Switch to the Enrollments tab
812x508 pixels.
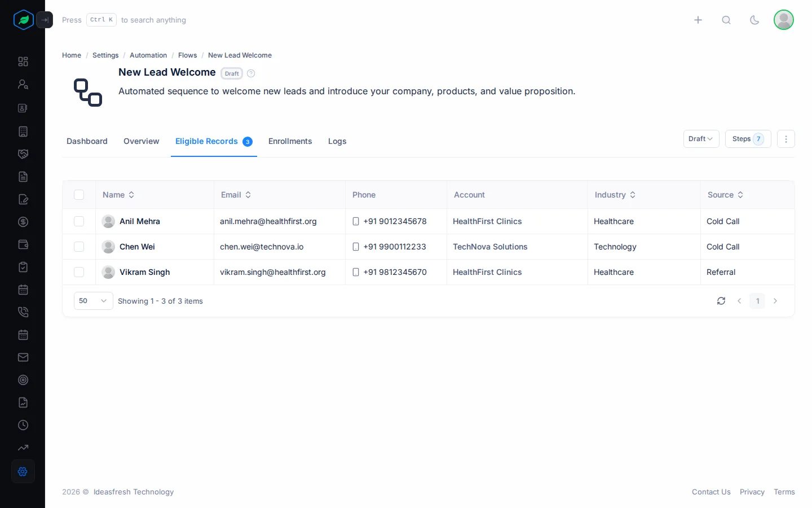click(x=290, y=141)
